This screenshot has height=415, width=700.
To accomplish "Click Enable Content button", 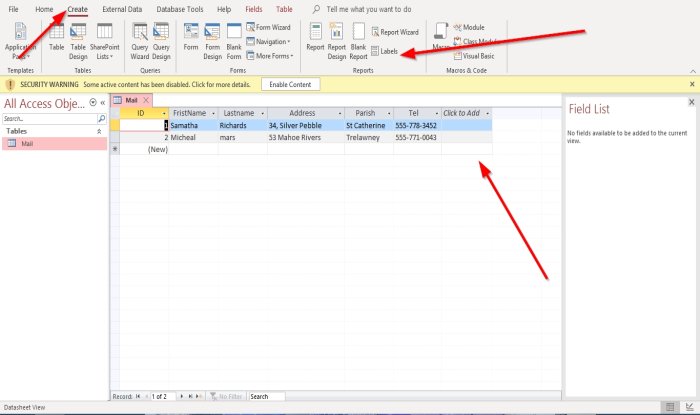I will point(290,84).
